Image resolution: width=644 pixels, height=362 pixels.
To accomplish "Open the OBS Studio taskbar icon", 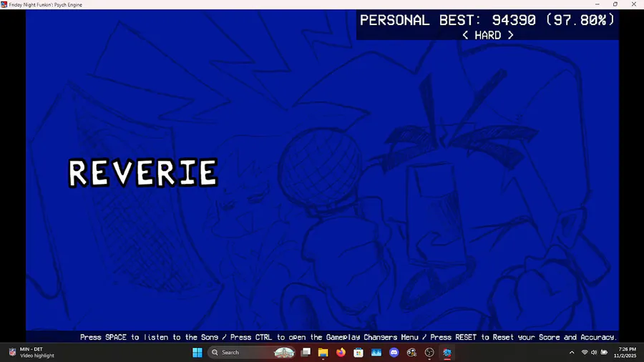I will [x=429, y=352].
